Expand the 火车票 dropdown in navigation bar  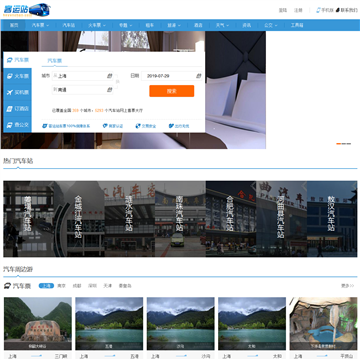point(97,25)
